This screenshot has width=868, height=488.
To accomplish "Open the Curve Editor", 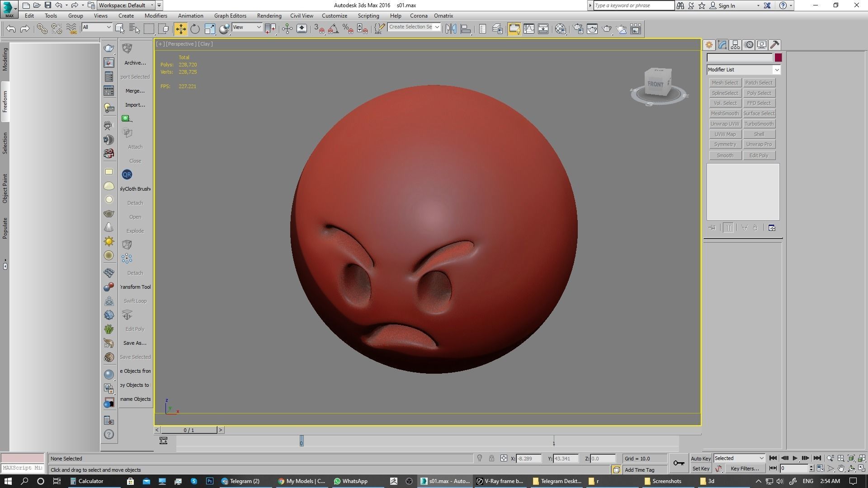I will click(528, 29).
